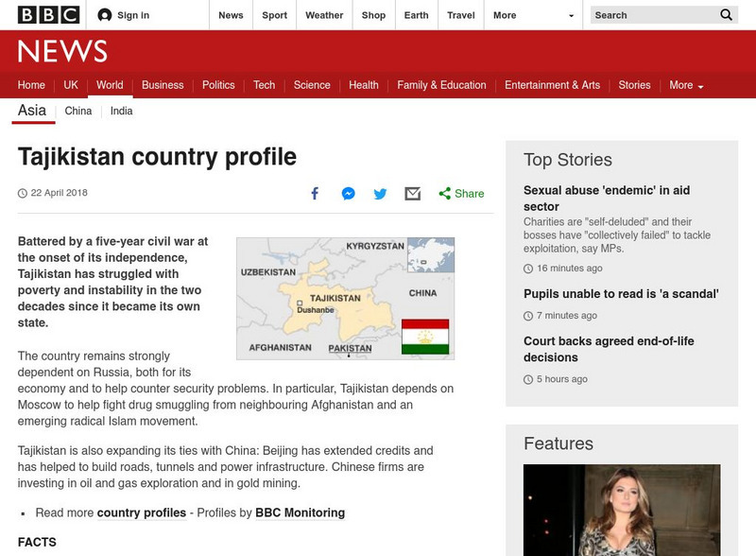756x556 pixels.
Task: Click the Share icon next to Share label
Action: pyautogui.click(x=440, y=191)
